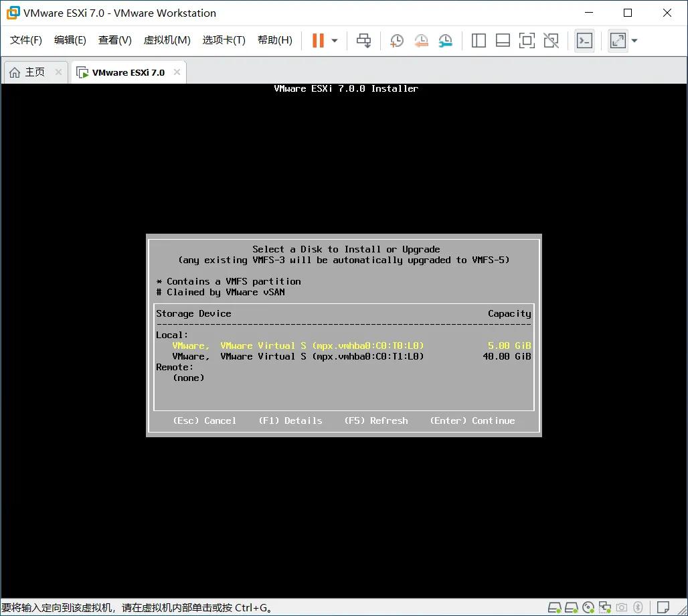
Task: Click the VM status message note icon
Action: [663, 607]
